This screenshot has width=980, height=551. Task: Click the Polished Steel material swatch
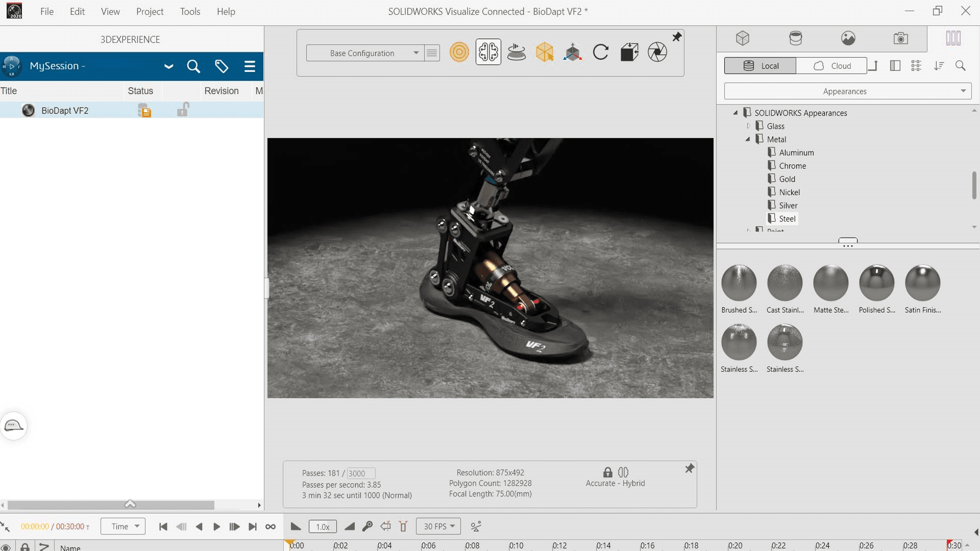tap(877, 282)
